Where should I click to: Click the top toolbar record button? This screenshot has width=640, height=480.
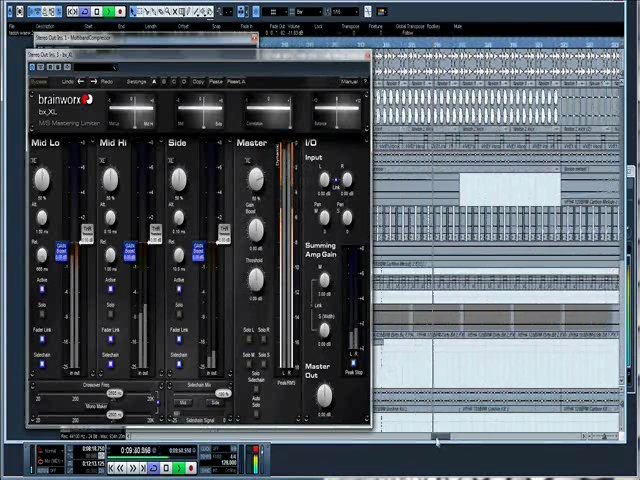120,11
